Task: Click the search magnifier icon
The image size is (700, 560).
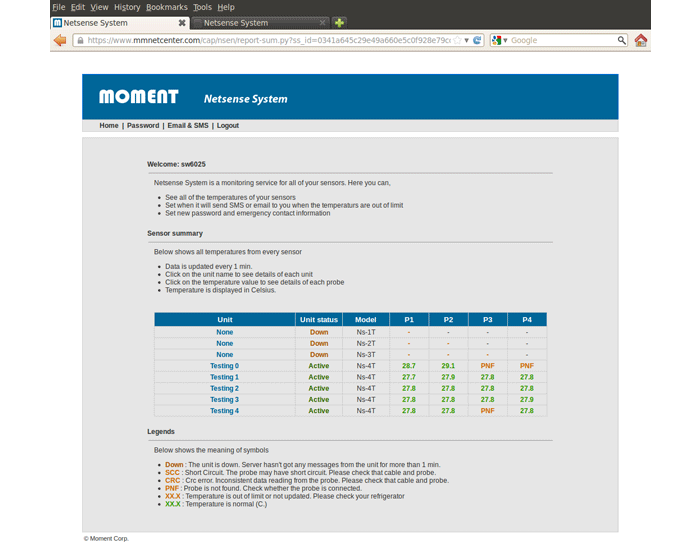Action: [621, 40]
